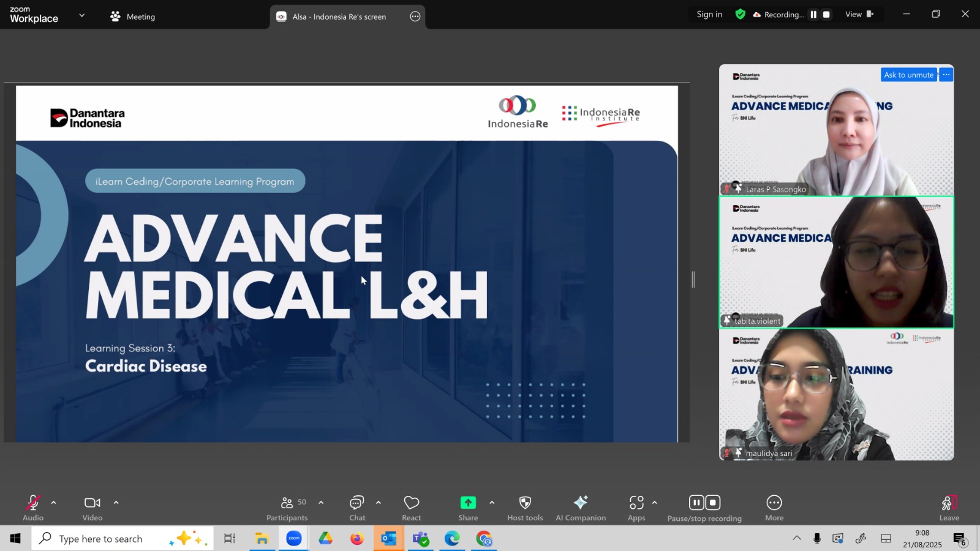Unmute the Audio microphone

point(33,508)
